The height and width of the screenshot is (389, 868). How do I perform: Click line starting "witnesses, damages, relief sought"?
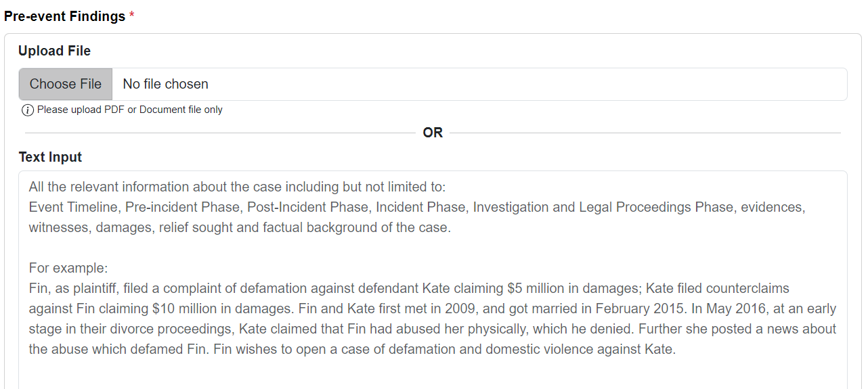(x=240, y=227)
